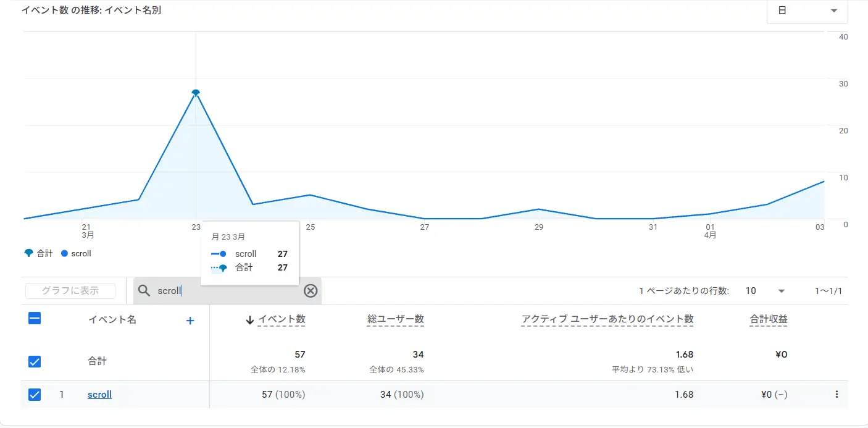The image size is (868, 428).
Task: Select the 合計 legend marker below the chart
Action: coord(29,253)
